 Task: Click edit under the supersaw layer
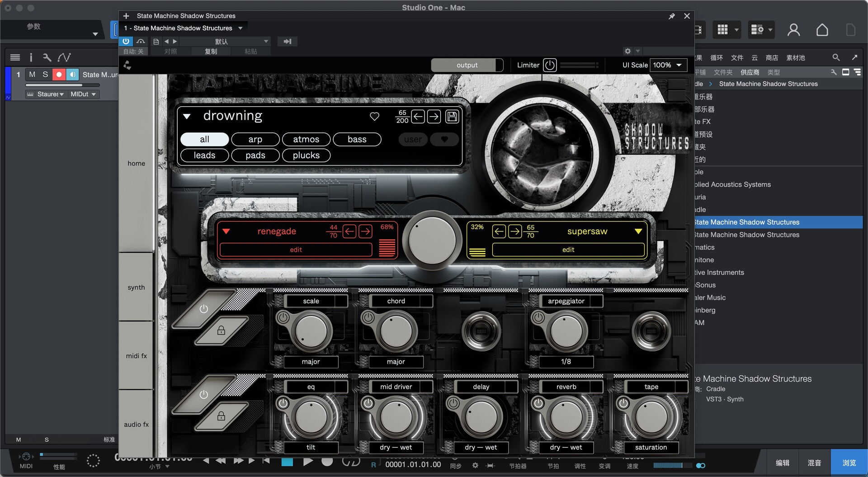coord(568,250)
